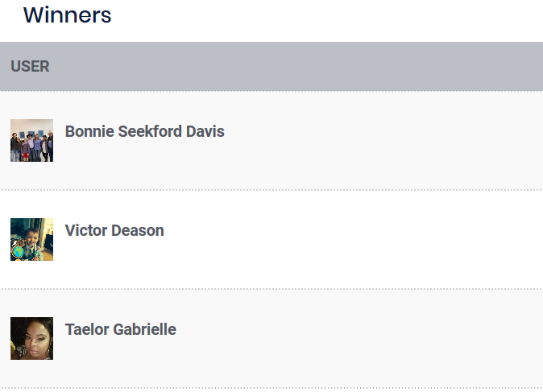View Taelor Gabrielle's selfie avatar

pyautogui.click(x=32, y=338)
